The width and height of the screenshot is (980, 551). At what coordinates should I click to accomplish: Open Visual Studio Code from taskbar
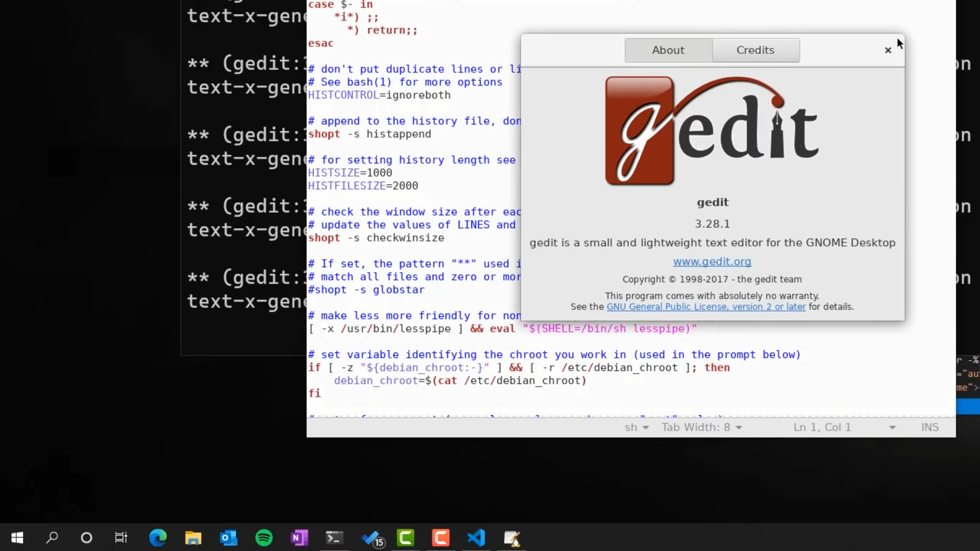point(476,537)
